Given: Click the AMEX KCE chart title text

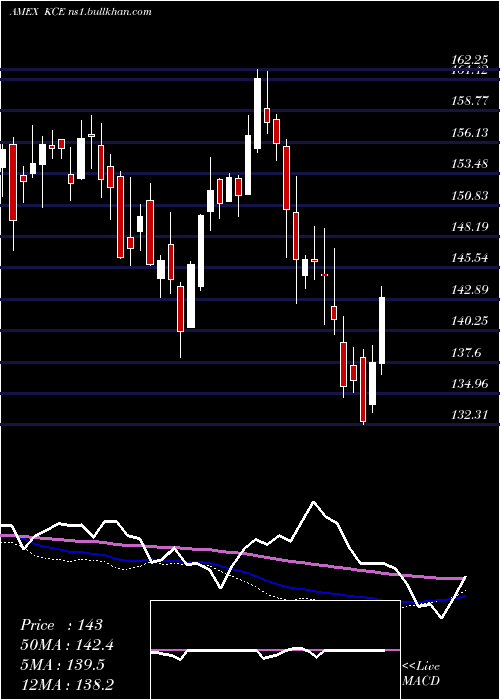Looking at the screenshot, I should (x=80, y=12).
